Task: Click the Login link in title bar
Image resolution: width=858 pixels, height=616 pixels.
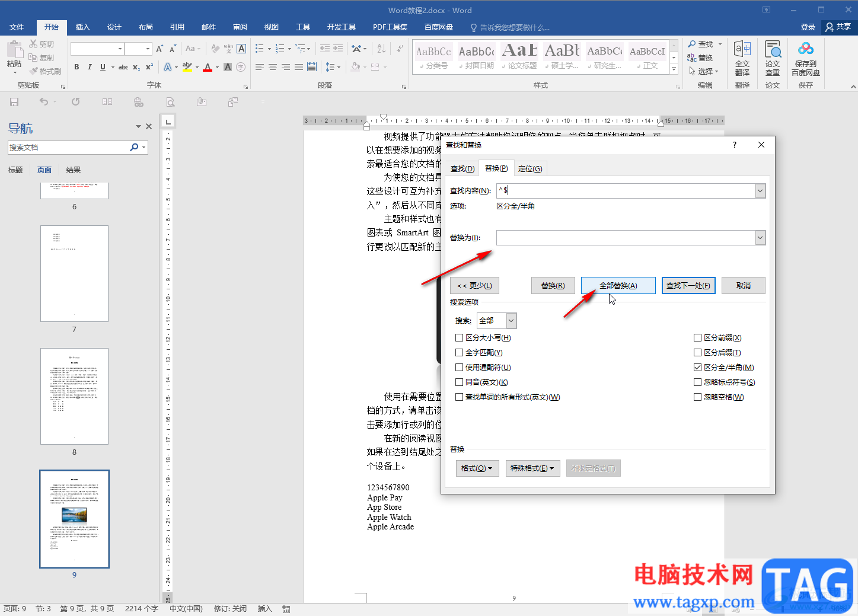Action: pyautogui.click(x=808, y=27)
